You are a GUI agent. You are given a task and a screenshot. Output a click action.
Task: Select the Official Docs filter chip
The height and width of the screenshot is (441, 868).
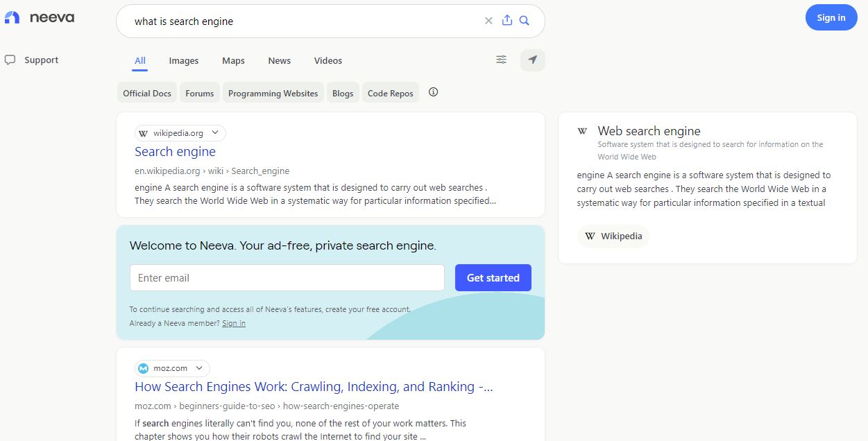point(147,93)
